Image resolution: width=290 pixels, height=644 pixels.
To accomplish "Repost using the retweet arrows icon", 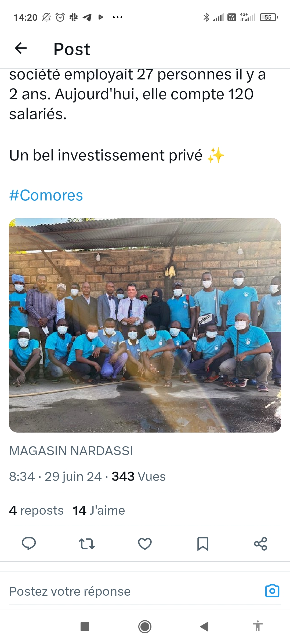I will coord(87,544).
